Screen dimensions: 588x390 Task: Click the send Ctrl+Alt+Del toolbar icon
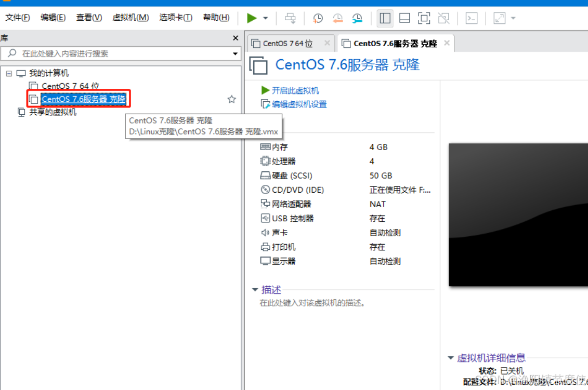[x=290, y=18]
